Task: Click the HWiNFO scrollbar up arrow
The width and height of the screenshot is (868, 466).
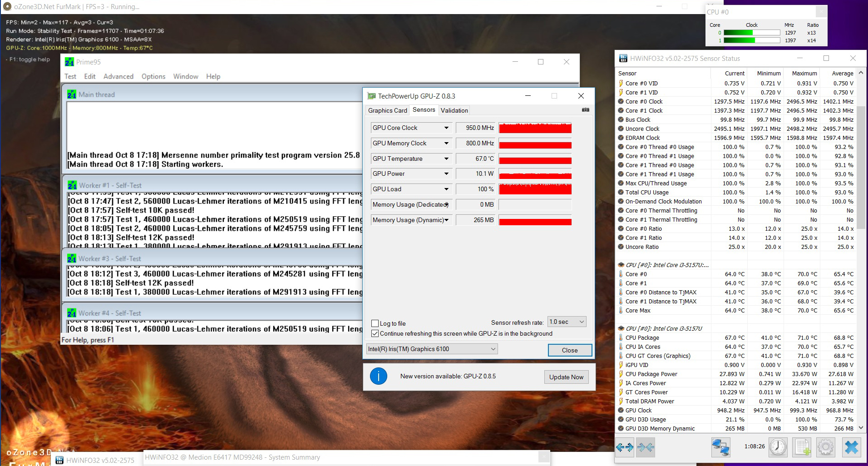Action: (861, 73)
